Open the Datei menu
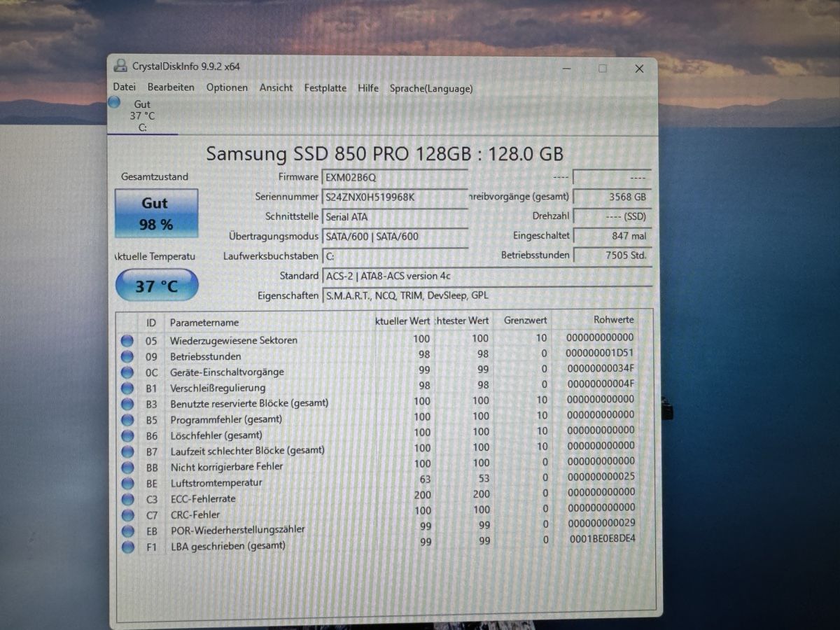The image size is (840, 630). pyautogui.click(x=124, y=87)
